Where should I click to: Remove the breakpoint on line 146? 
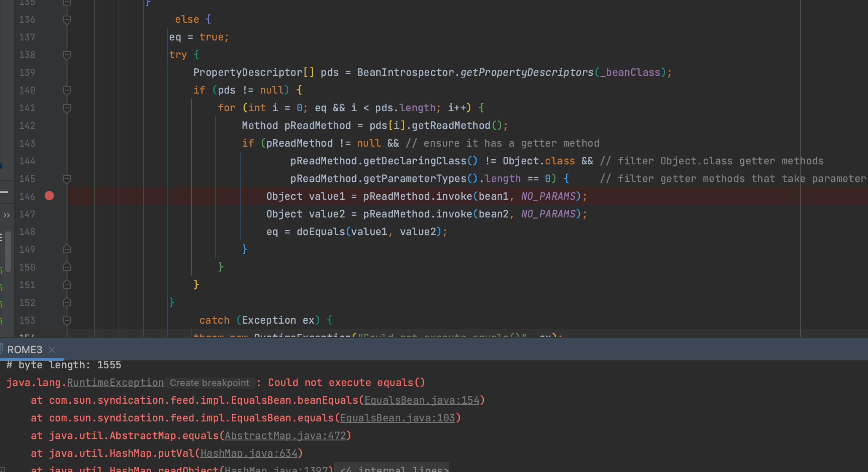click(49, 196)
